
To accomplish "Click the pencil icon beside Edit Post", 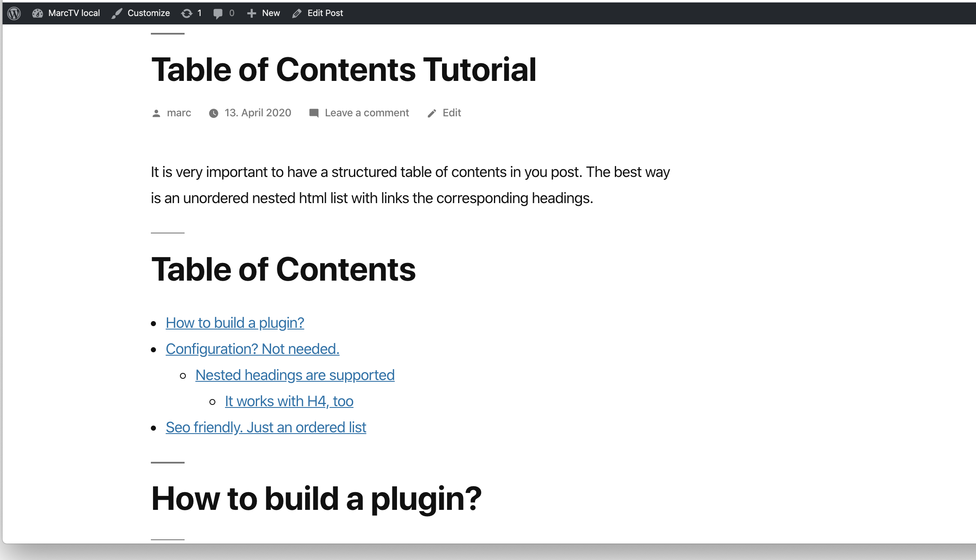I will coord(297,13).
